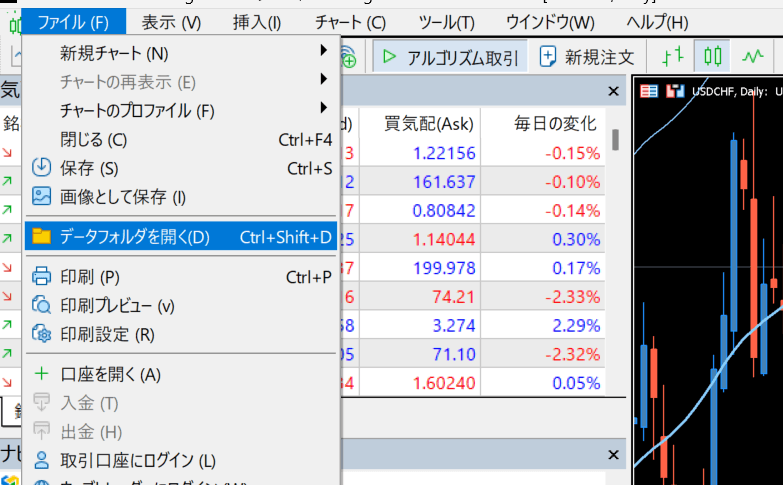Open the 挿入(I) menu
The width and height of the screenshot is (783, 485).
pos(257,22)
